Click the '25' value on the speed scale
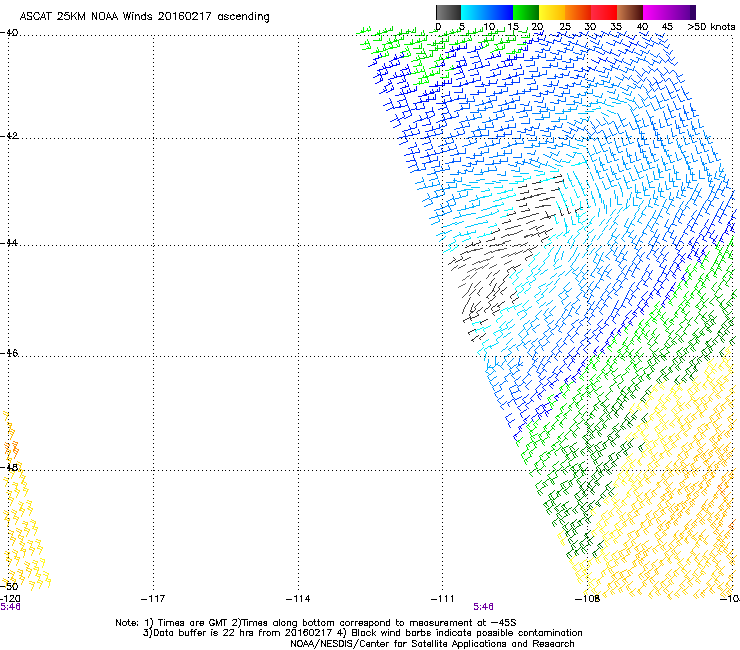This screenshot has height=650, width=740. [x=565, y=27]
